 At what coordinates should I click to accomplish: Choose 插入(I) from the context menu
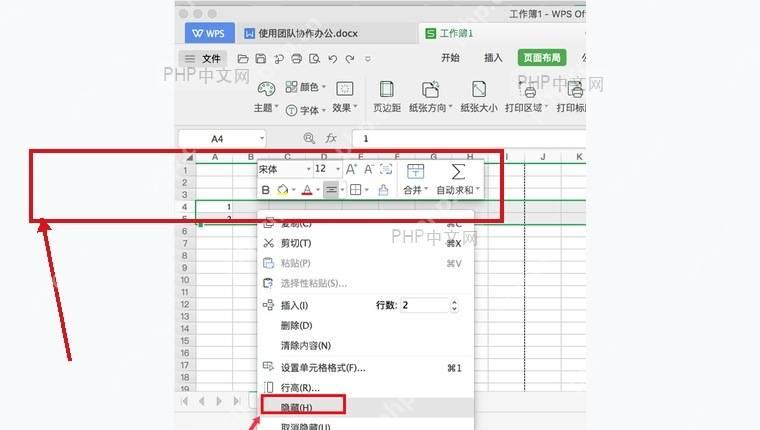(x=295, y=305)
